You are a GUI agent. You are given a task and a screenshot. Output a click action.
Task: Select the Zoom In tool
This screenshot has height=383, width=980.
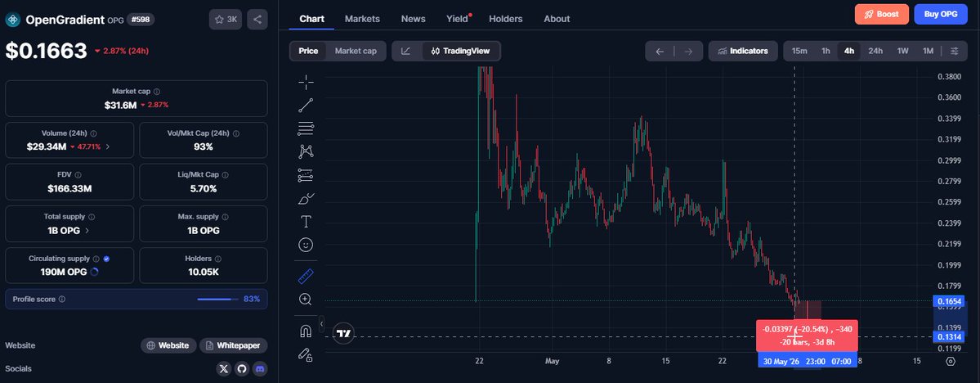306,300
